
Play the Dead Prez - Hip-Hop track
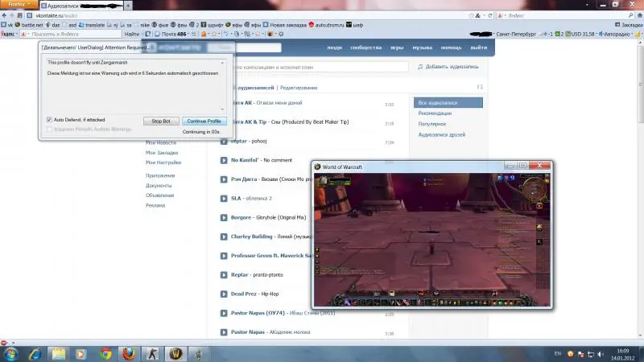pos(224,294)
